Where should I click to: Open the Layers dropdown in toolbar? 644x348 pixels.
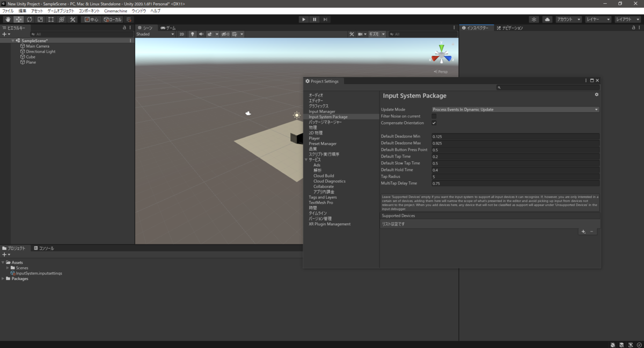[598, 19]
